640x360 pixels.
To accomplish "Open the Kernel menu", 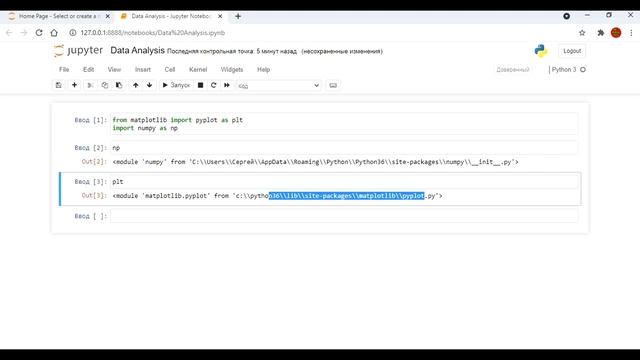I will click(x=198, y=70).
